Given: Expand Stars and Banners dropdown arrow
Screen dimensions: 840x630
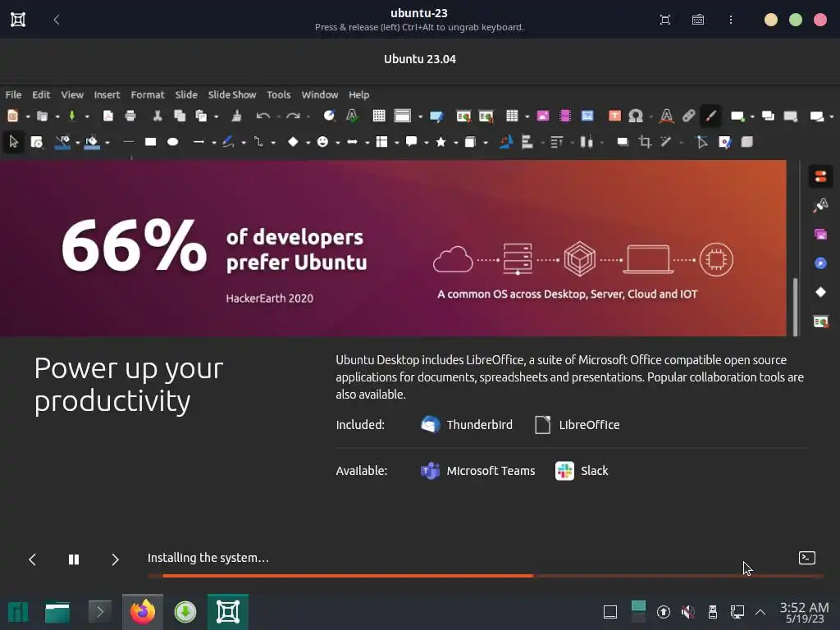Looking at the screenshot, I should click(x=455, y=143).
